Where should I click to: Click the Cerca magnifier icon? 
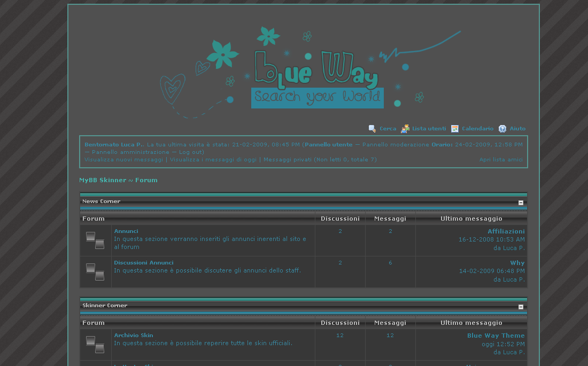tap(373, 129)
